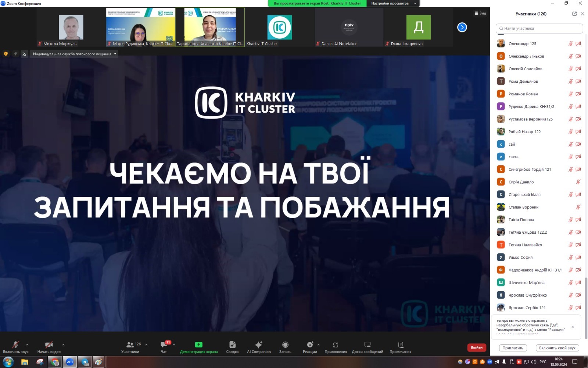Click green Демонстрация экрана share button
The height and width of the screenshot is (368, 588).
click(x=198, y=347)
